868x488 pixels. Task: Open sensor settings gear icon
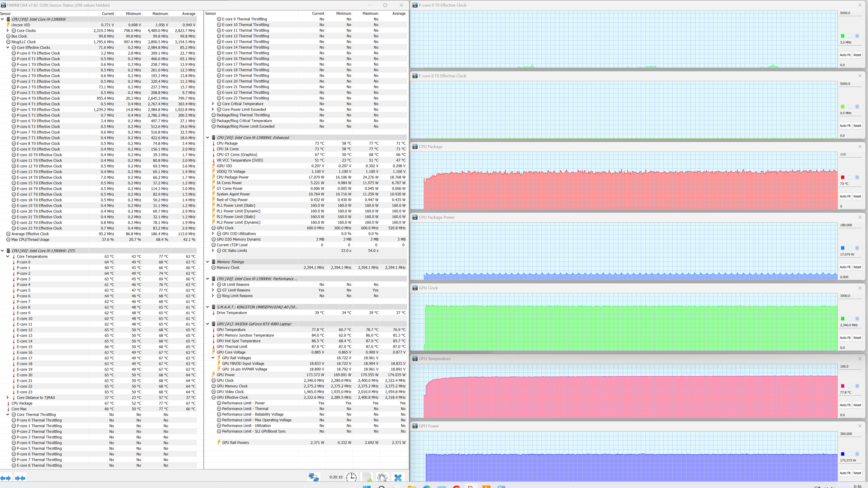pos(382,477)
